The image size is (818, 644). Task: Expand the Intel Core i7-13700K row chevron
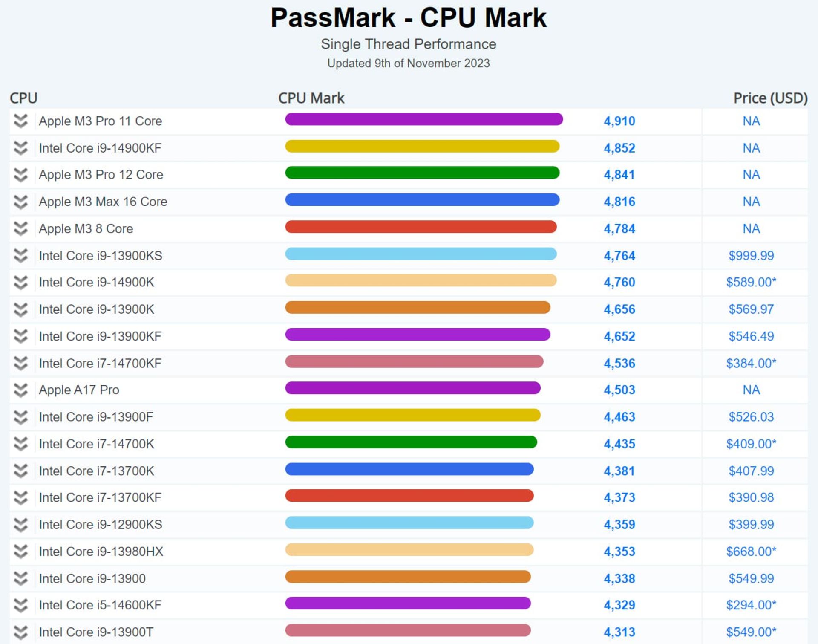tap(20, 471)
